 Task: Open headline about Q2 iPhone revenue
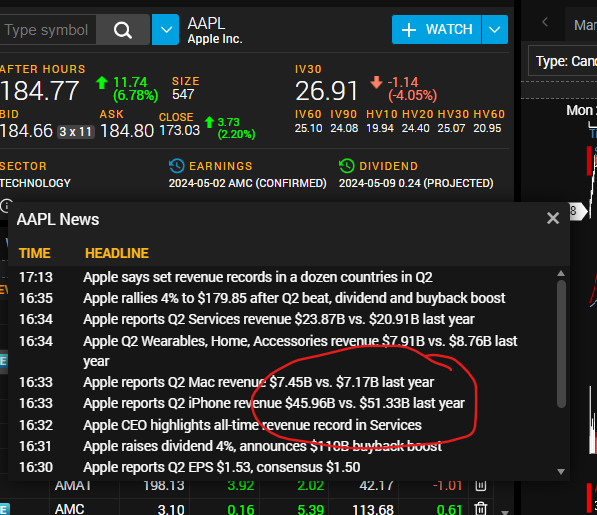274,403
